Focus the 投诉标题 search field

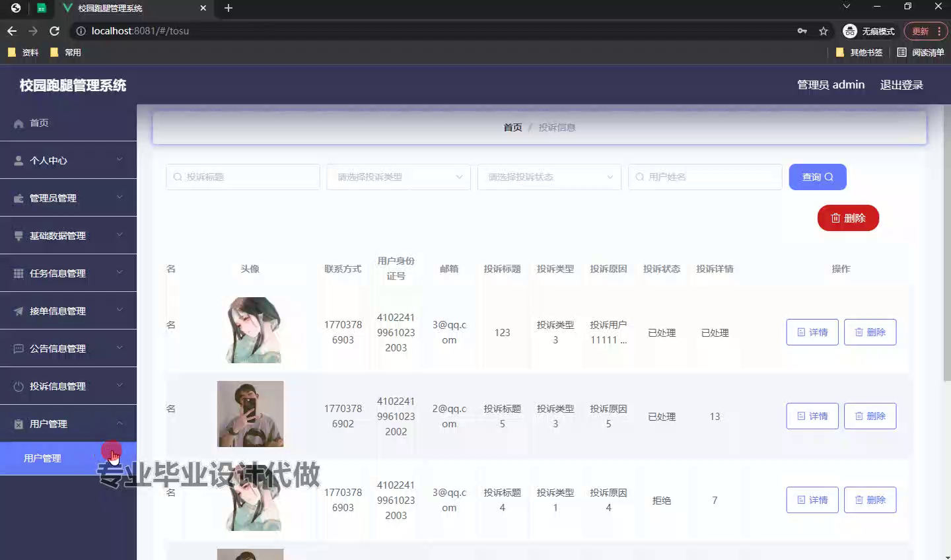(243, 177)
